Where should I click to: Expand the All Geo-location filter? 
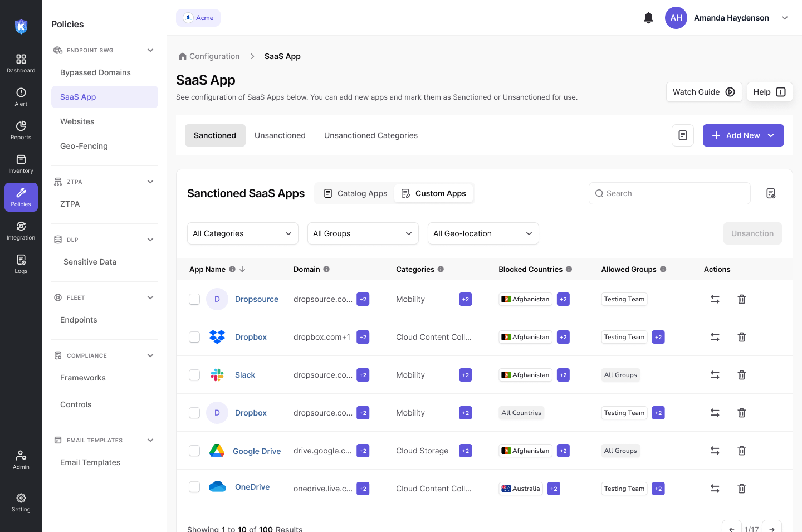tap(483, 233)
